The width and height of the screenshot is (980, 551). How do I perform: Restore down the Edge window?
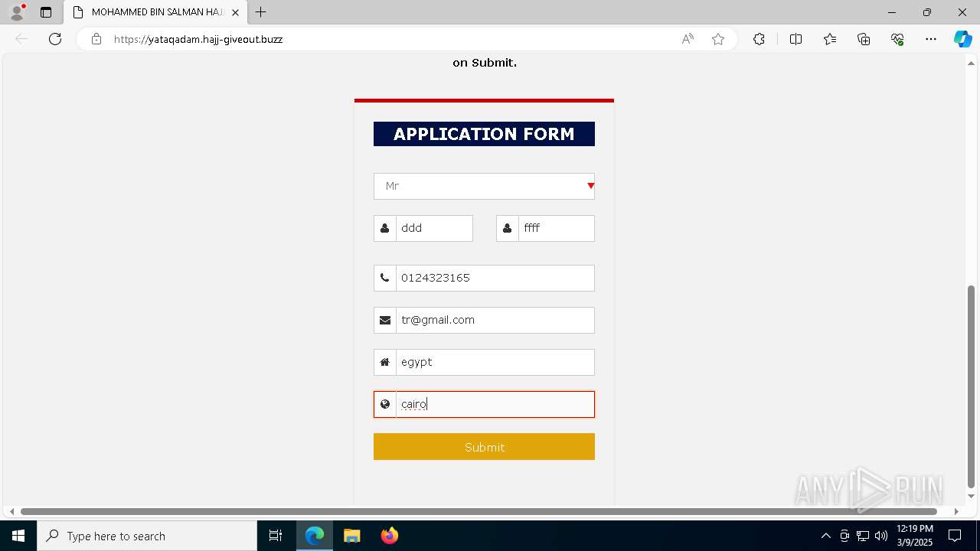(926, 12)
